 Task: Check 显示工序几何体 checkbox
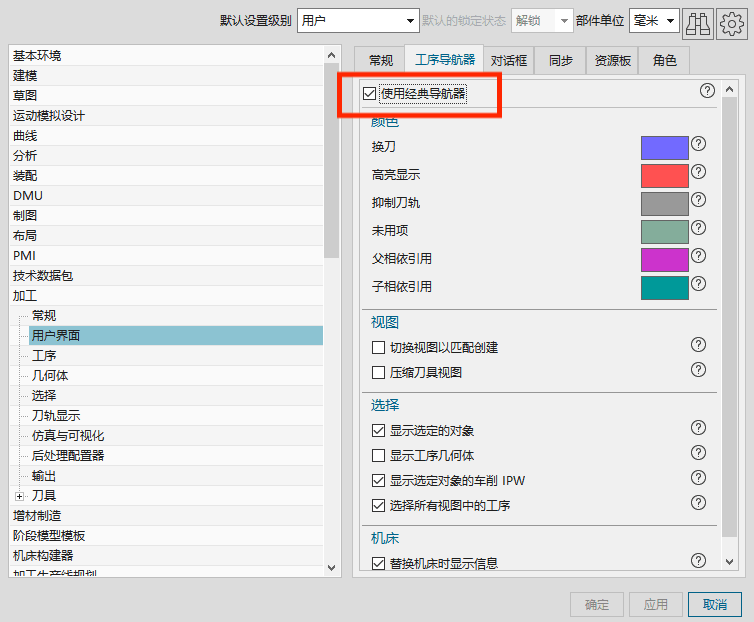coord(378,456)
